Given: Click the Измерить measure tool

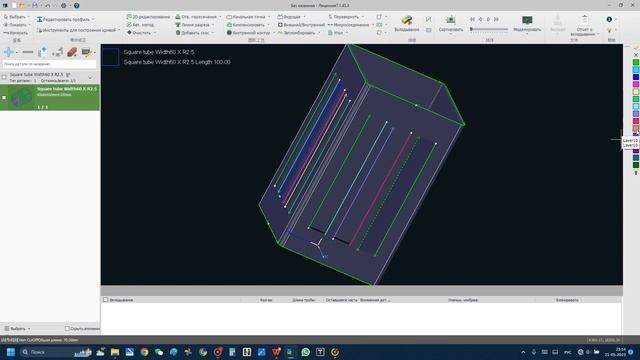Looking at the screenshot, I should [16, 33].
